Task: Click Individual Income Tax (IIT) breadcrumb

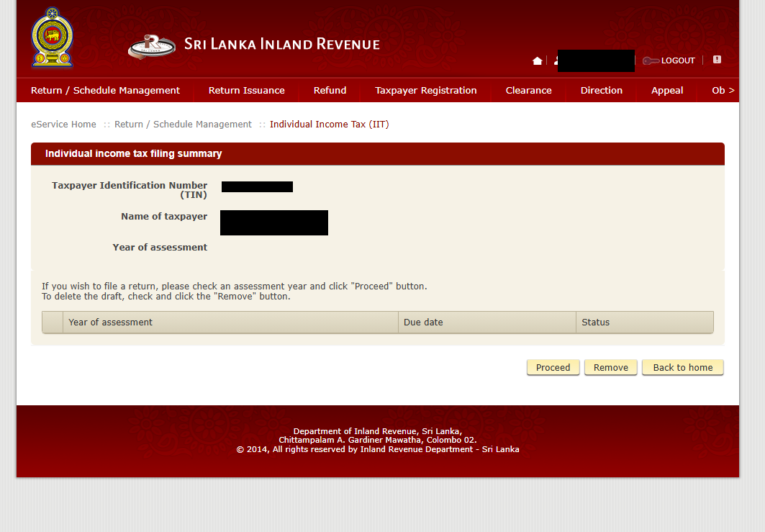Action: (x=330, y=124)
